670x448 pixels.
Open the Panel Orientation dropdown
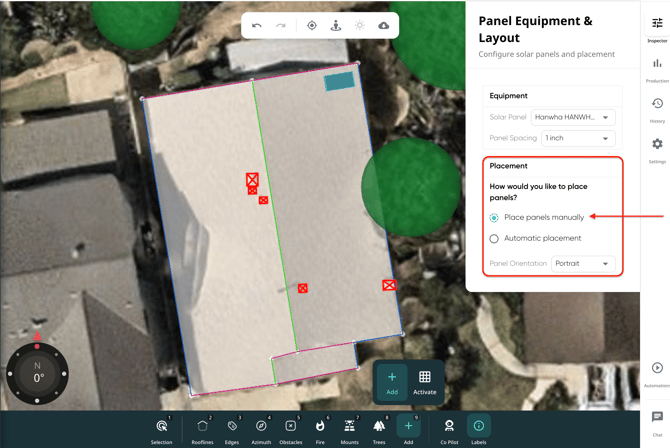pos(583,264)
